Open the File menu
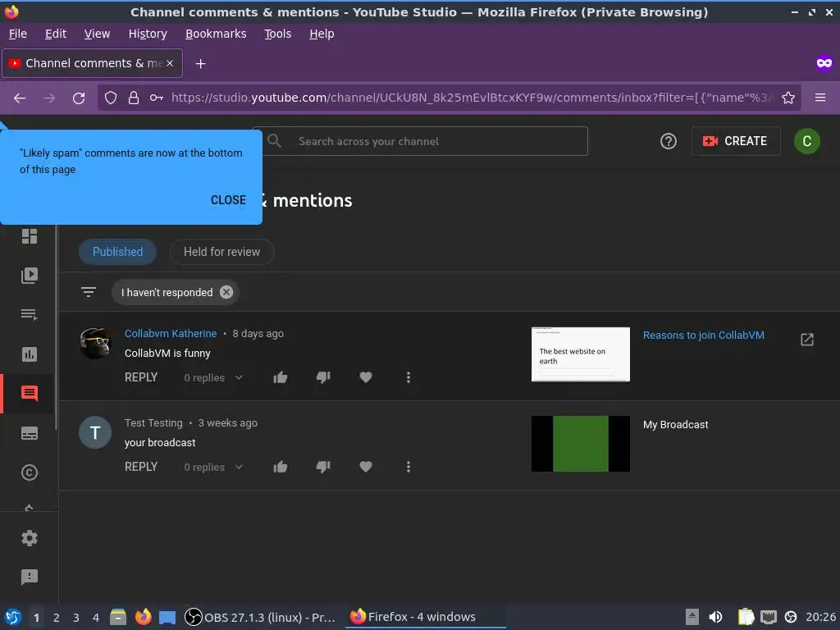 [x=18, y=34]
